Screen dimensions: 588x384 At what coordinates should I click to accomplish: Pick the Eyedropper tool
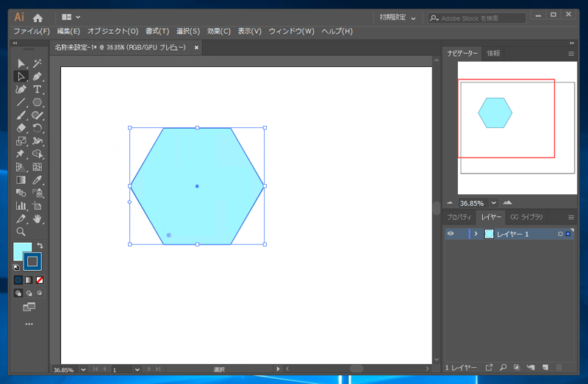click(37, 180)
